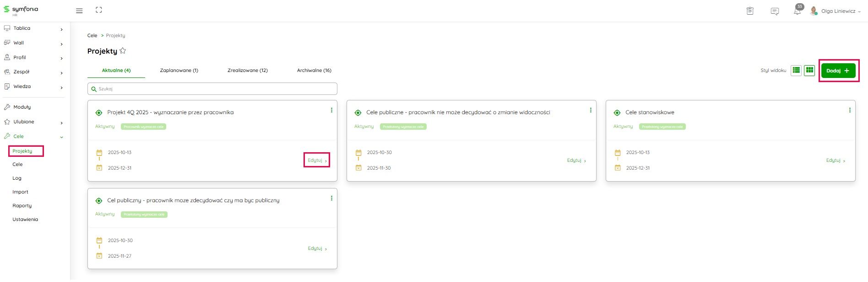Switch to list view style

pyautogui.click(x=796, y=70)
